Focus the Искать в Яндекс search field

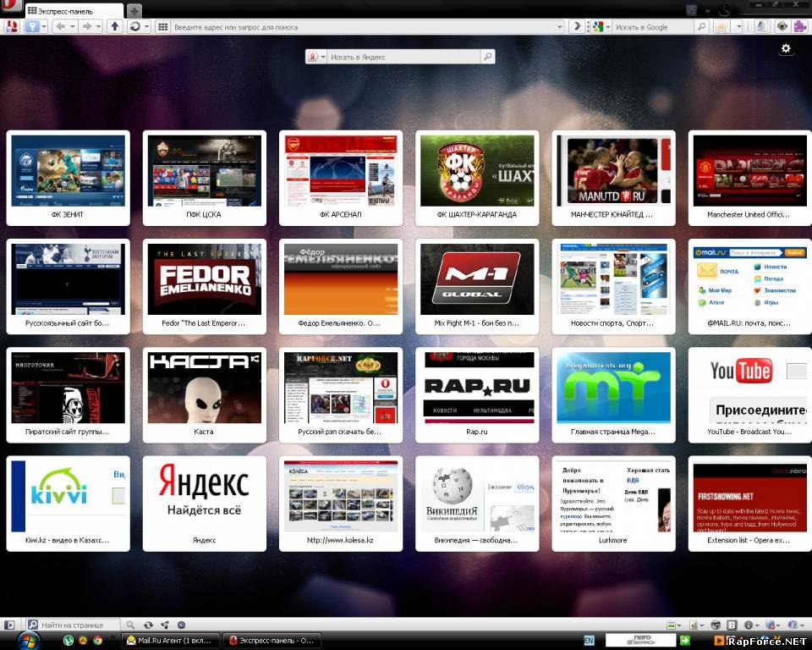click(x=404, y=57)
